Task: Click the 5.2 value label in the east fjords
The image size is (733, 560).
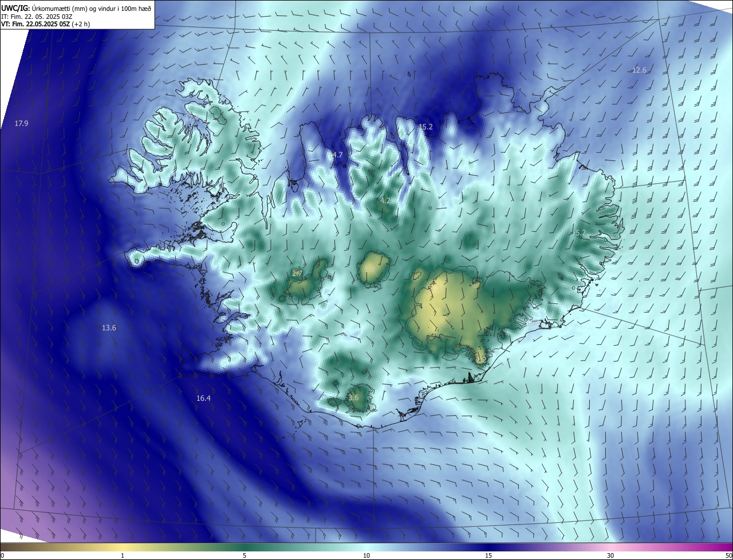Action: pyautogui.click(x=581, y=233)
